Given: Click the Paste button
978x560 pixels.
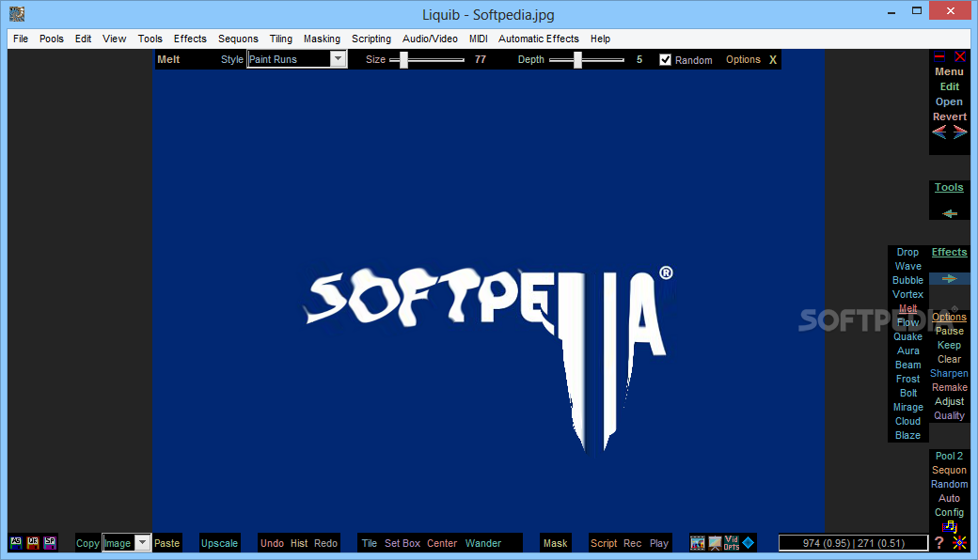Looking at the screenshot, I should [166, 543].
